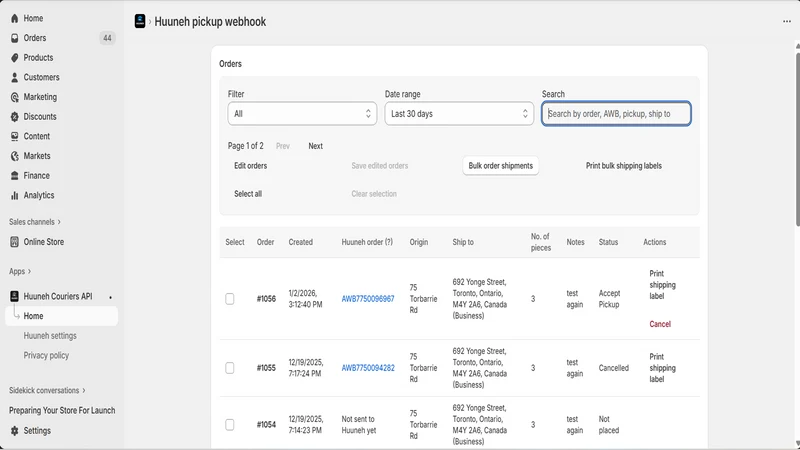The width and height of the screenshot is (800, 450).
Task: Open AWB7750096967 tracking link
Action: (368, 299)
